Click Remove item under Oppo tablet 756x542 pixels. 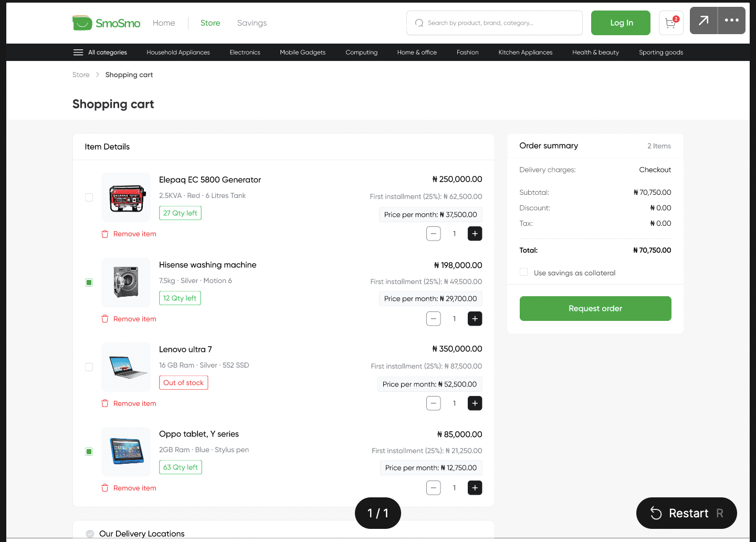pos(135,488)
